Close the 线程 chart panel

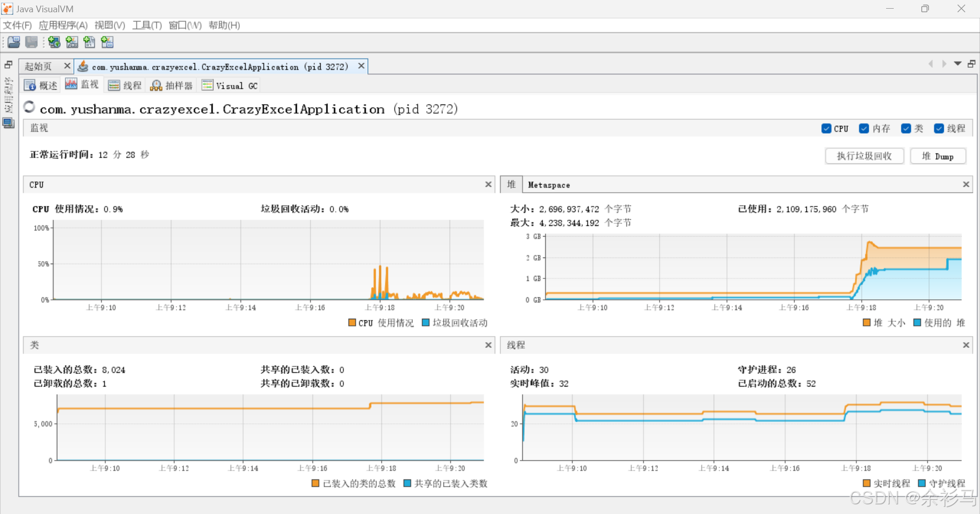[x=966, y=345]
